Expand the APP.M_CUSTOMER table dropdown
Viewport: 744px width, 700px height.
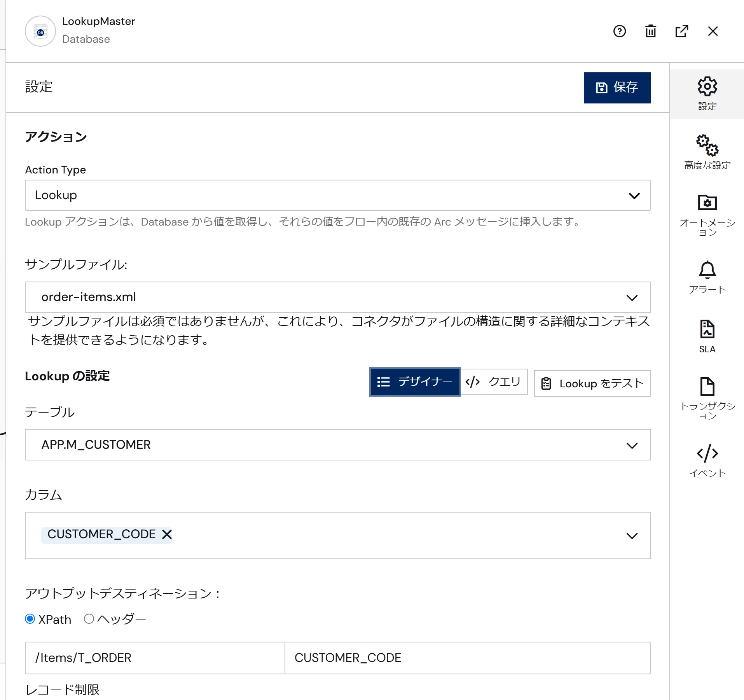pyautogui.click(x=337, y=445)
